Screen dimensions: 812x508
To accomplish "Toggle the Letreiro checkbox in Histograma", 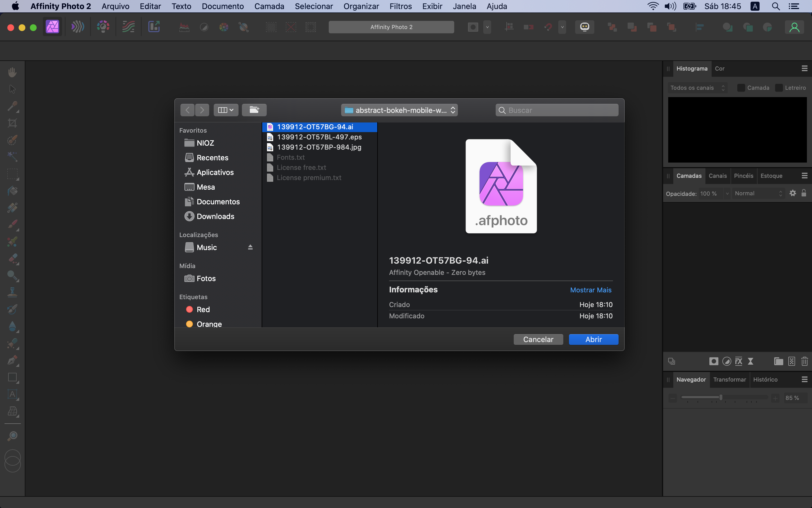I will pyautogui.click(x=779, y=88).
